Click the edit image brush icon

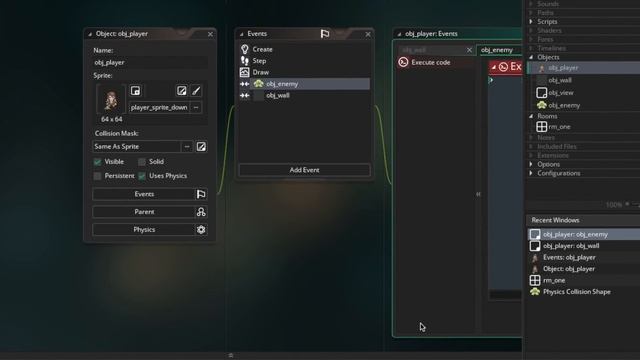(x=196, y=91)
